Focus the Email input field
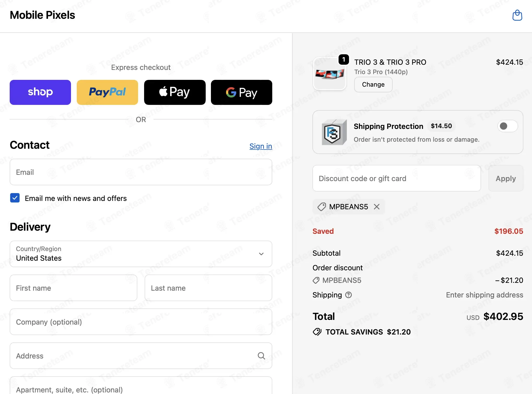This screenshot has height=394, width=532. coord(141,172)
